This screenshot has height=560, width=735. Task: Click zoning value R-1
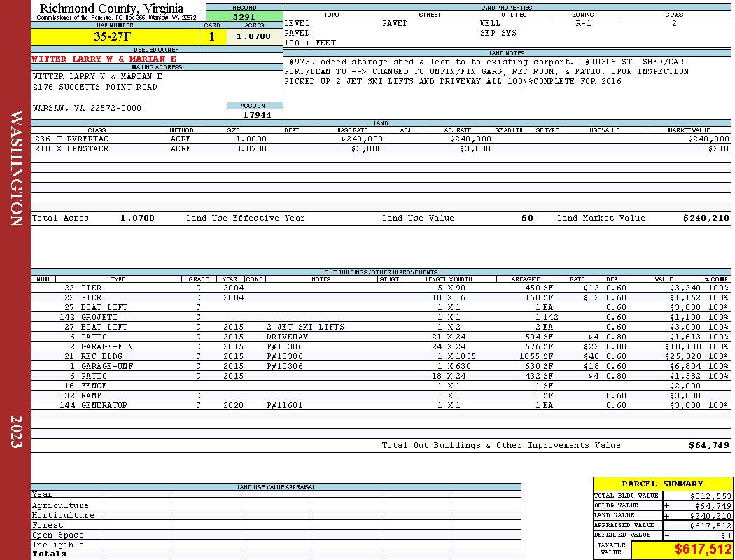click(583, 23)
